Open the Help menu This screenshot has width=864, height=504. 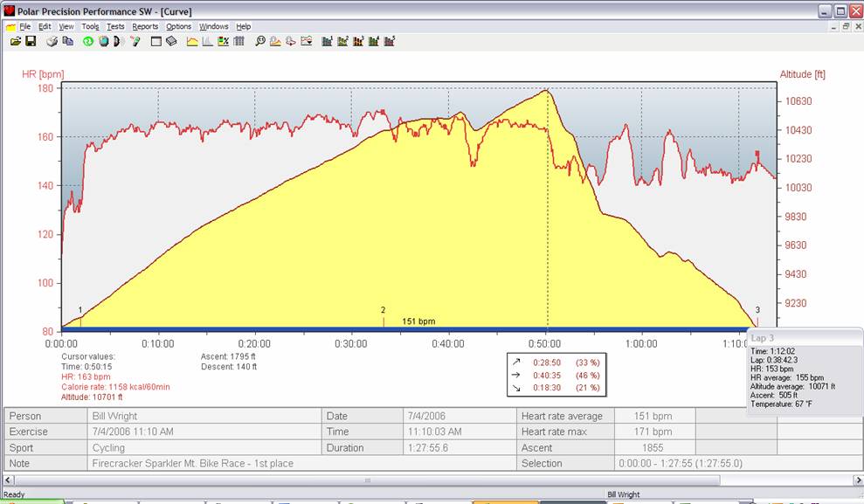[x=244, y=26]
